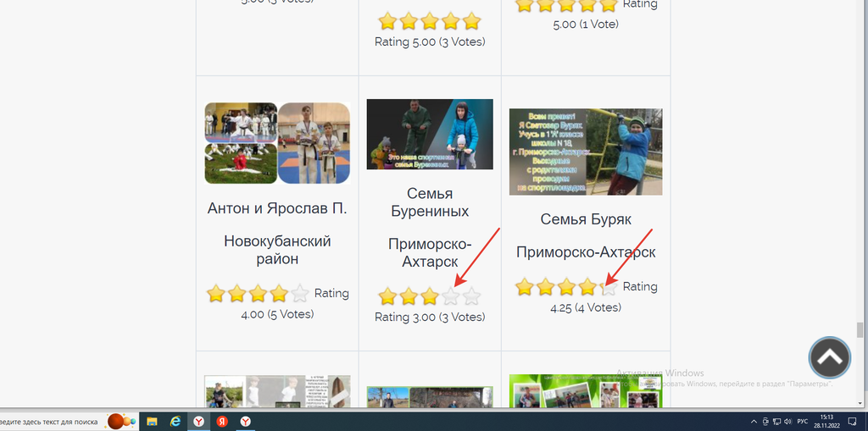This screenshot has height=431, width=868.
Task: Open the network icon in the tray
Action: [776, 422]
